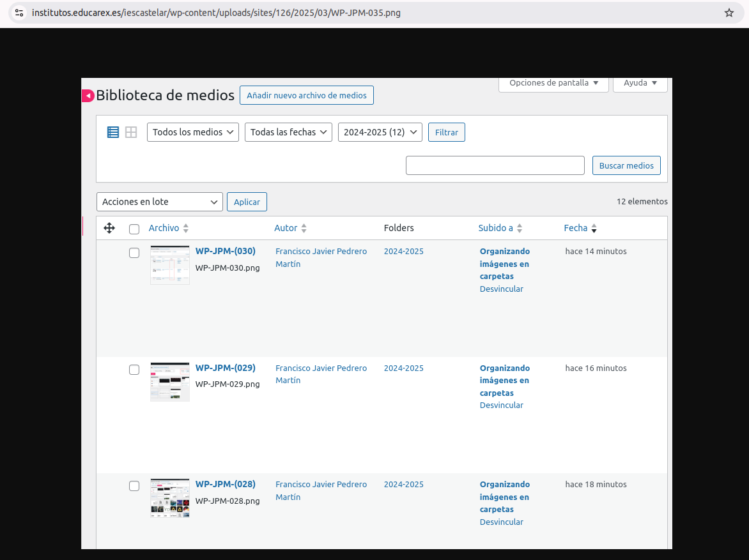
Task: Switch to grid view mode
Action: tap(131, 132)
